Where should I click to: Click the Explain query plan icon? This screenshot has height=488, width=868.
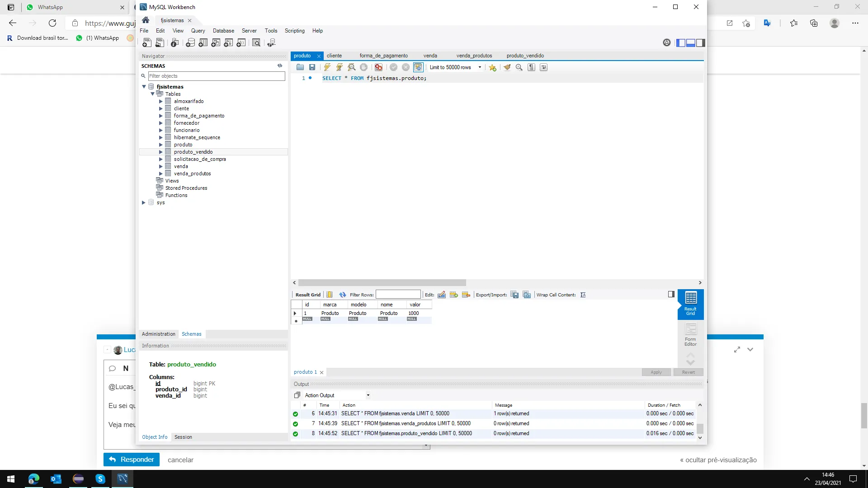[x=351, y=67]
